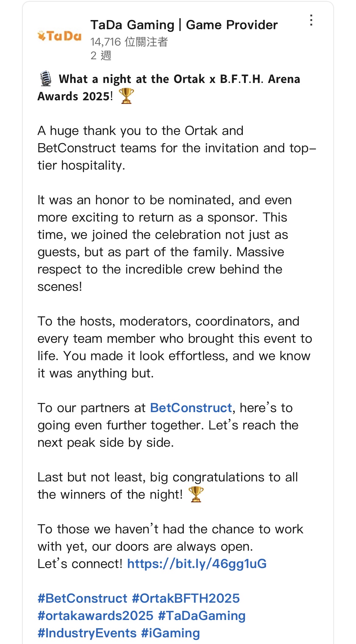Click the "A huge thank you" paragraph
The width and height of the screenshot is (356, 644).
click(x=176, y=148)
